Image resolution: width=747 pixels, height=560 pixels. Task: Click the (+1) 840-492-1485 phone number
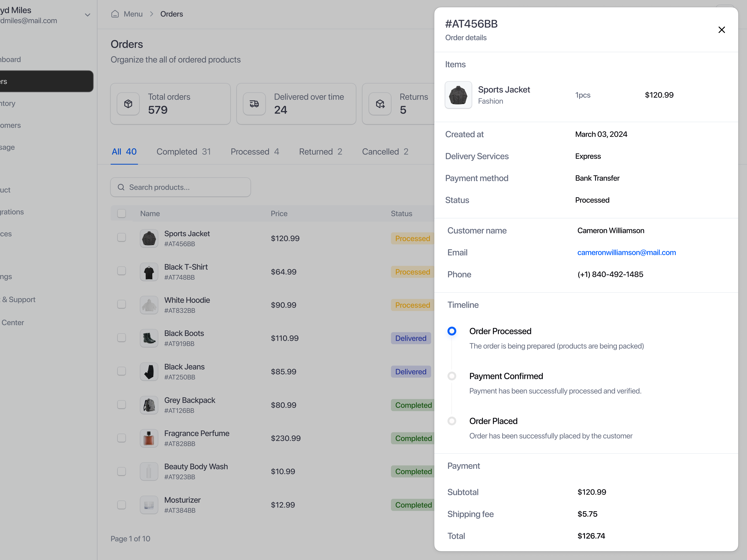click(610, 274)
